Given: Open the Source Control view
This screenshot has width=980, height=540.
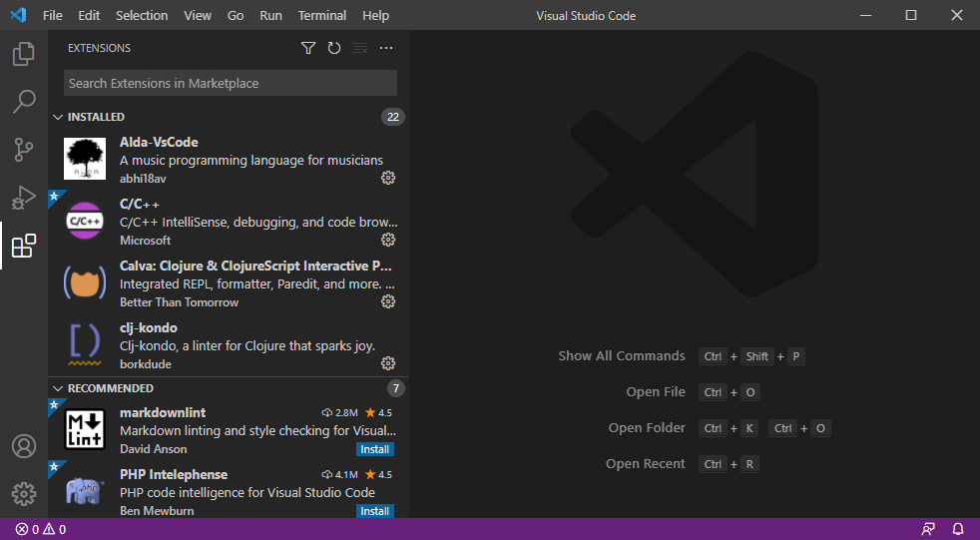Looking at the screenshot, I should pyautogui.click(x=24, y=150).
